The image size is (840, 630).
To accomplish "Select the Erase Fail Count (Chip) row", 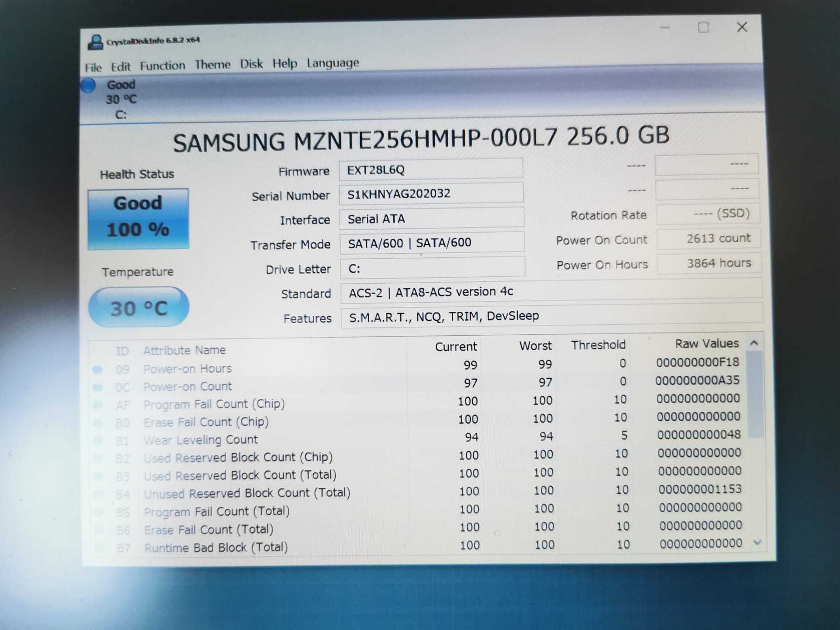I will pos(417,420).
